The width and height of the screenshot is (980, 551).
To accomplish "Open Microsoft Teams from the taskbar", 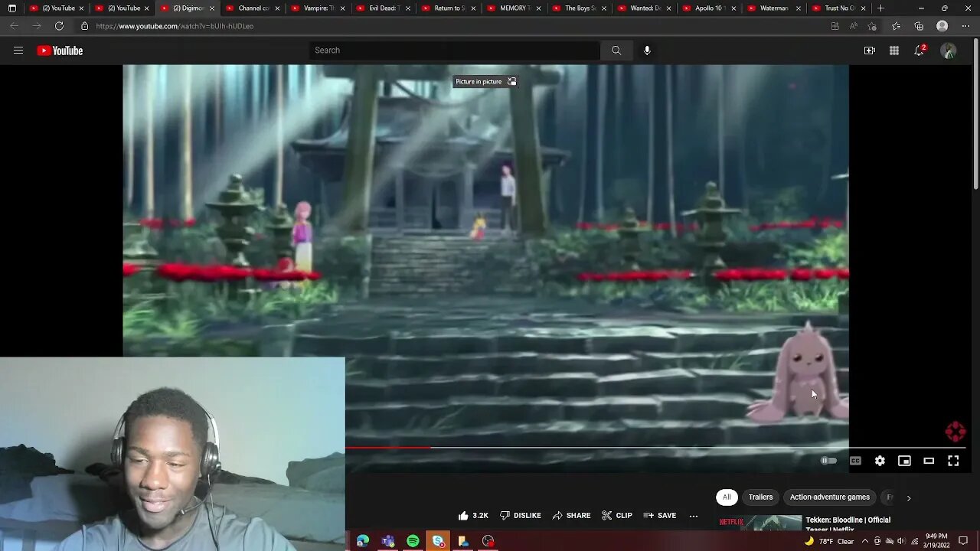I will tap(388, 541).
